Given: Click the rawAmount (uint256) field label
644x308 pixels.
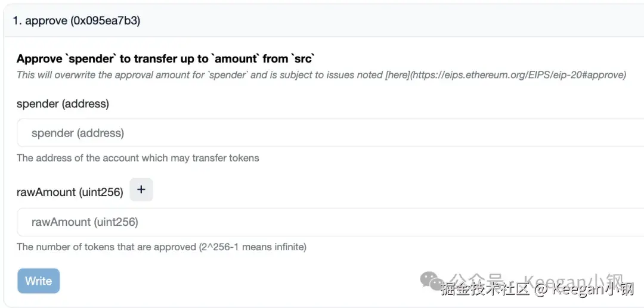Looking at the screenshot, I should coord(70,192).
